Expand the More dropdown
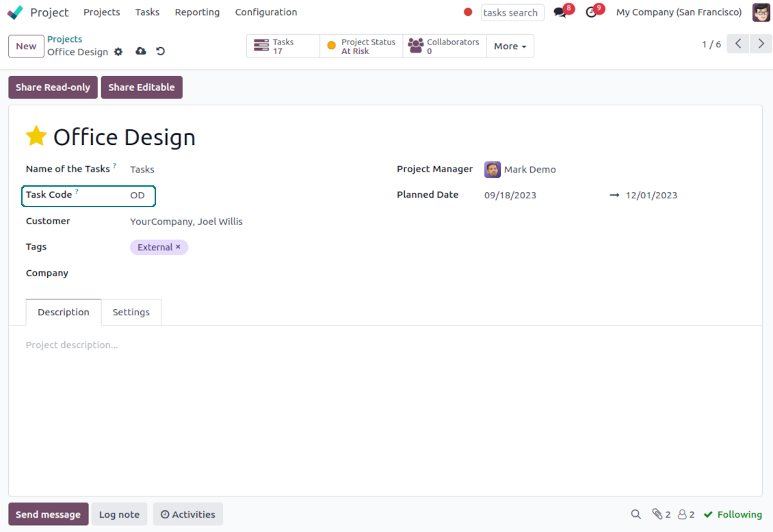The width and height of the screenshot is (773, 532). pyautogui.click(x=510, y=46)
